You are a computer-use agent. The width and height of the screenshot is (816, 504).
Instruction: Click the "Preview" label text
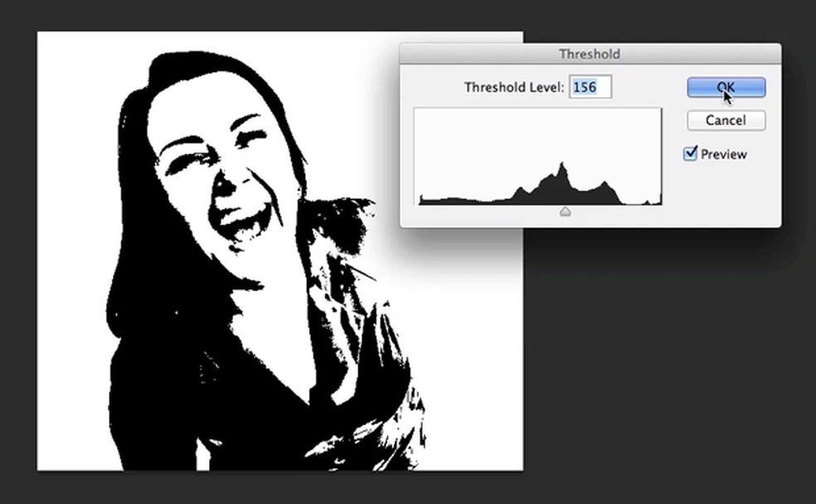point(723,154)
